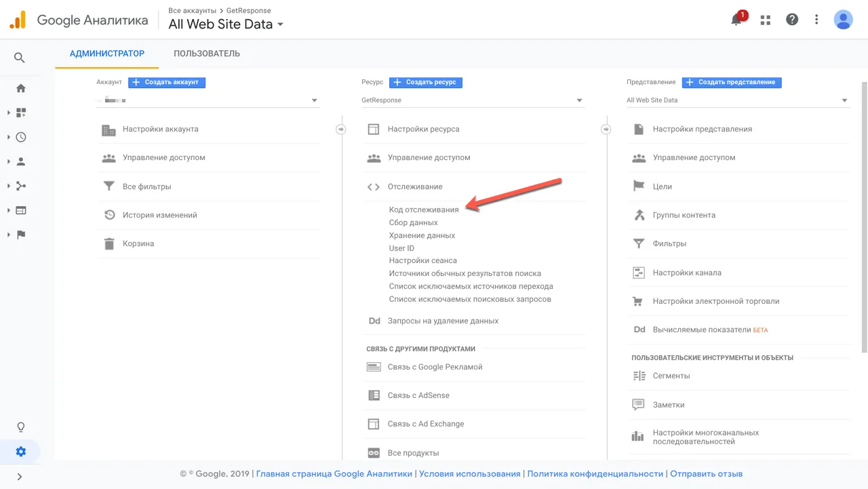Click the search icon in the sidebar
This screenshot has height=489, width=868.
(20, 58)
